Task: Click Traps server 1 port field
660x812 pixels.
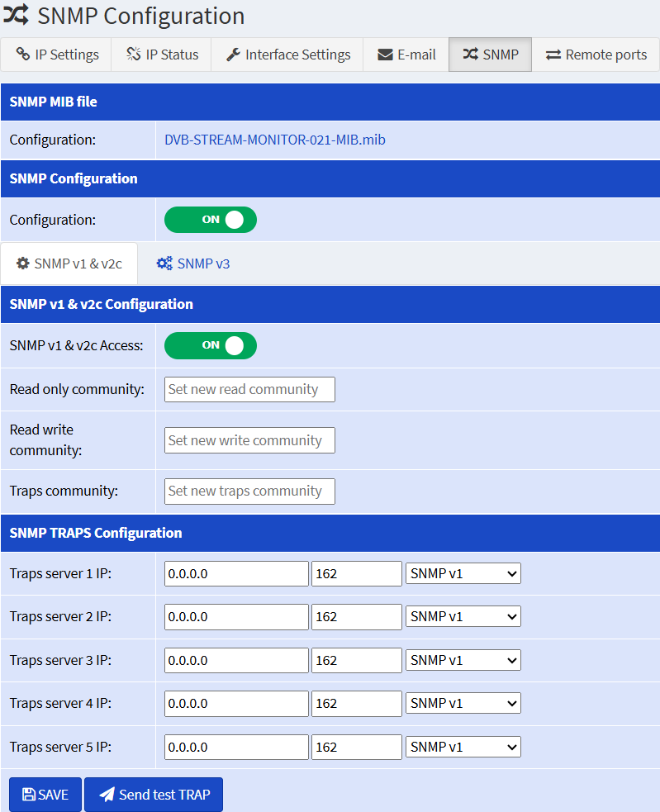Action: coord(356,574)
